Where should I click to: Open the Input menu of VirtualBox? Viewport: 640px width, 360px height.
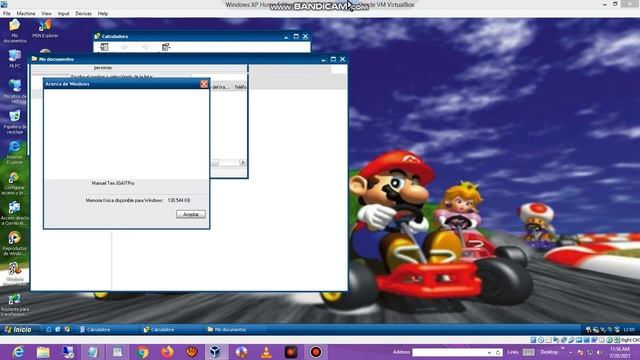[x=63, y=13]
